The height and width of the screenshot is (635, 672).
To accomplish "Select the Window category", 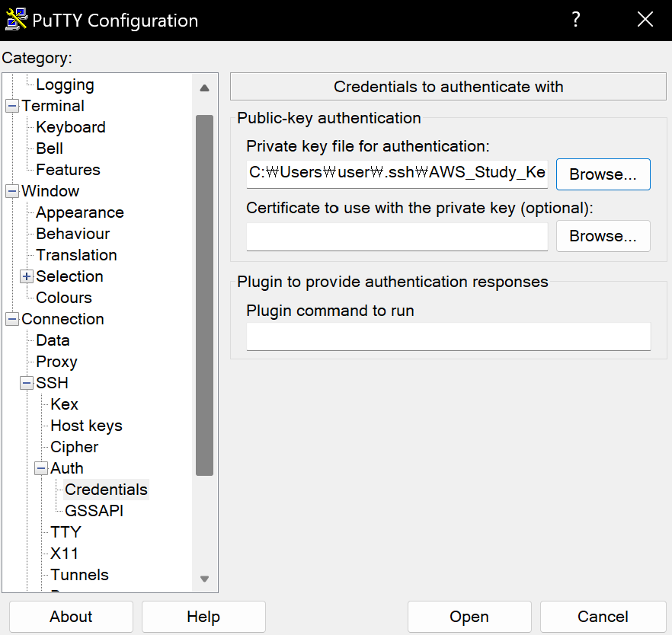I will (50, 191).
